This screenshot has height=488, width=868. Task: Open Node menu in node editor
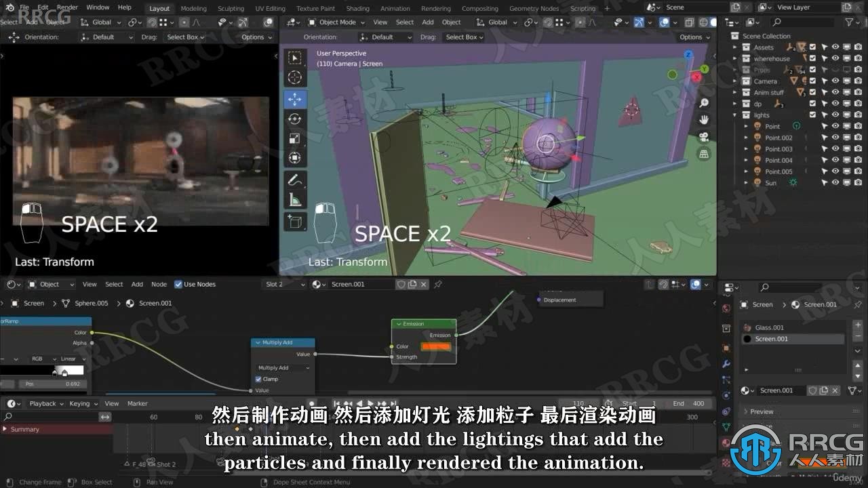click(x=159, y=284)
